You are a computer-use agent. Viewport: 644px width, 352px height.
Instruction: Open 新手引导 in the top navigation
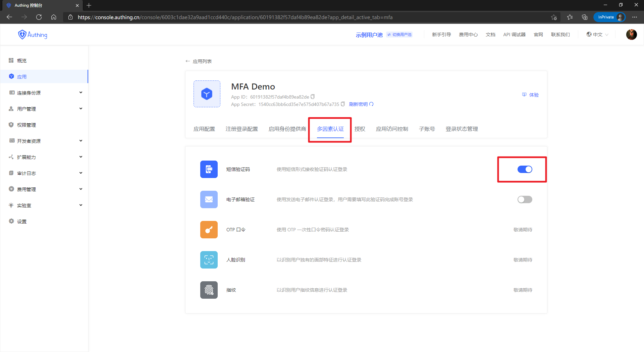point(441,35)
